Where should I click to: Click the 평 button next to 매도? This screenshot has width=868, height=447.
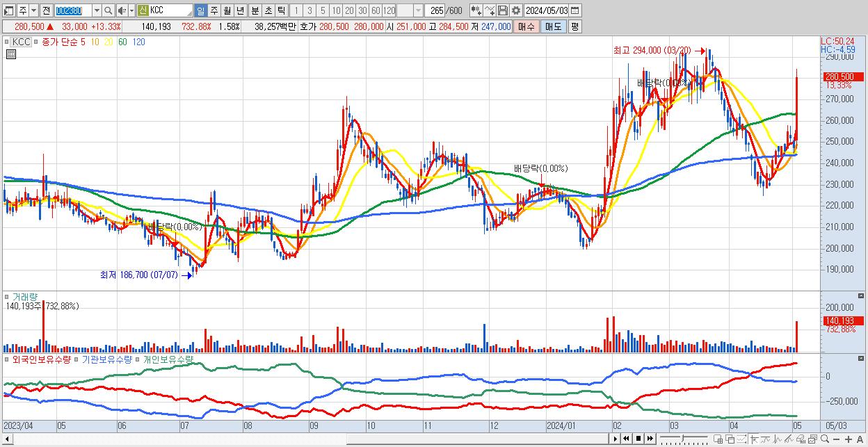click(x=574, y=26)
